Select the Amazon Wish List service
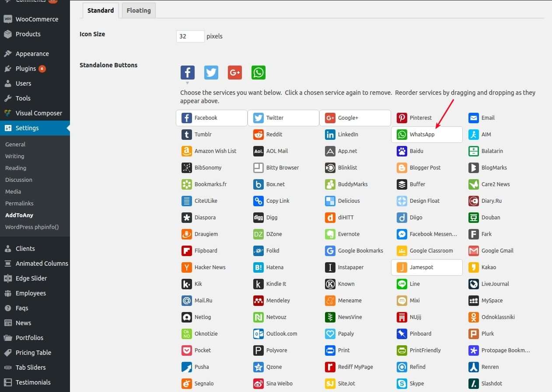The image size is (552, 392). (x=211, y=151)
